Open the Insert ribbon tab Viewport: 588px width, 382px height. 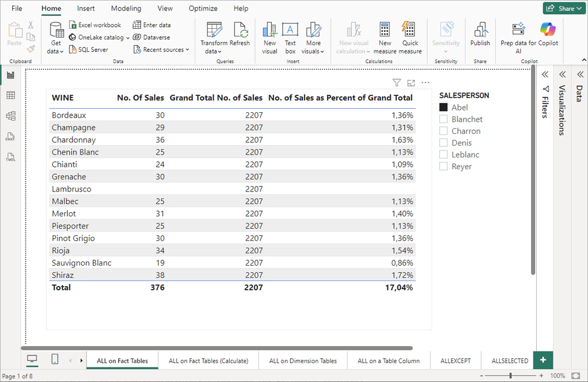[x=86, y=8]
